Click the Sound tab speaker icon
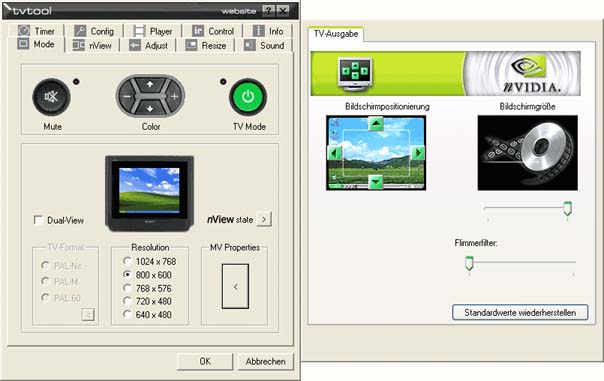This screenshot has width=604, height=381. coord(250,45)
